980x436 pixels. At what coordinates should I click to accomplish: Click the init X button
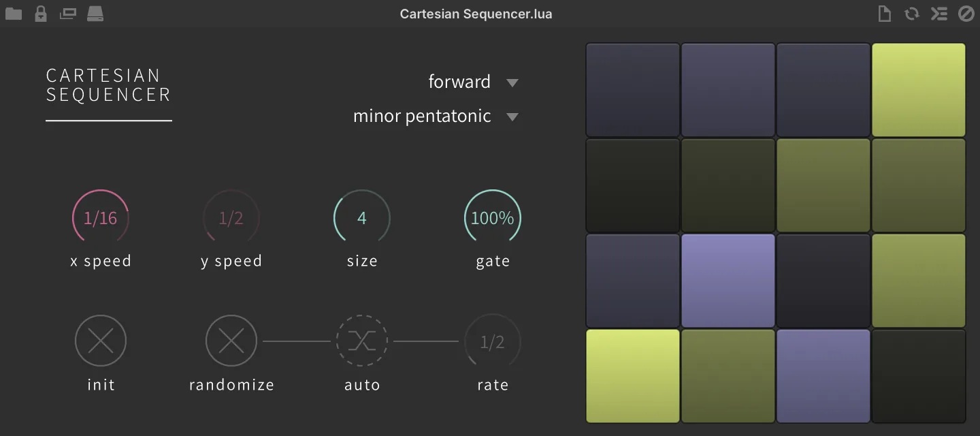[101, 341]
